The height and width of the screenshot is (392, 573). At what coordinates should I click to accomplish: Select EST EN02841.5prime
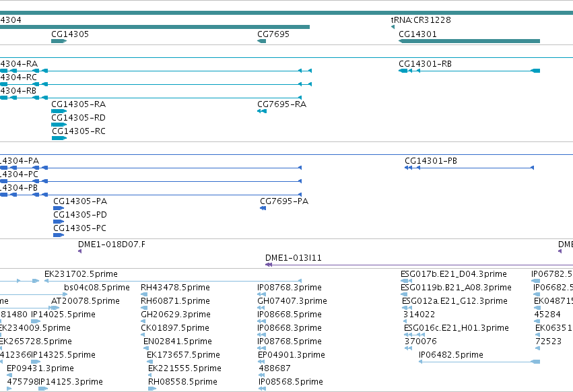(x=177, y=342)
